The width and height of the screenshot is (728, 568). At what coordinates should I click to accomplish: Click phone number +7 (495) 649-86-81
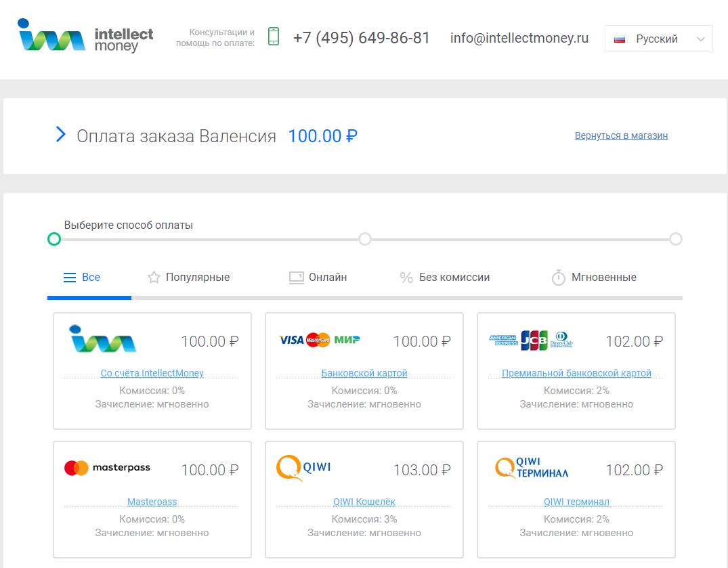coord(361,38)
